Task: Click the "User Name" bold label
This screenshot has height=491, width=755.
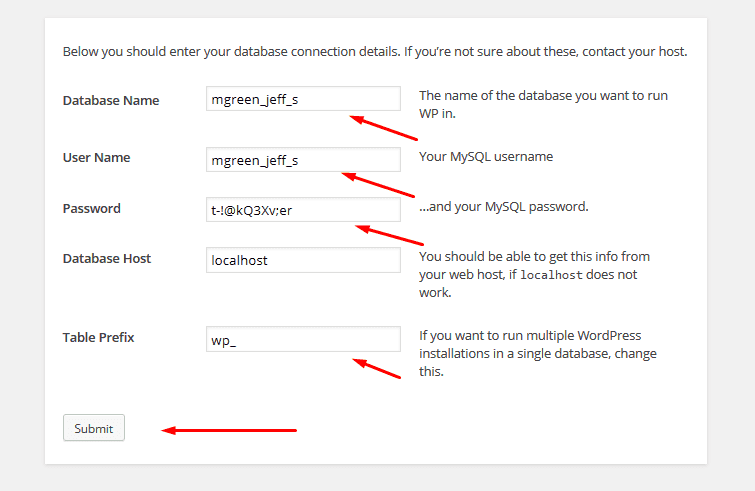Action: (96, 158)
